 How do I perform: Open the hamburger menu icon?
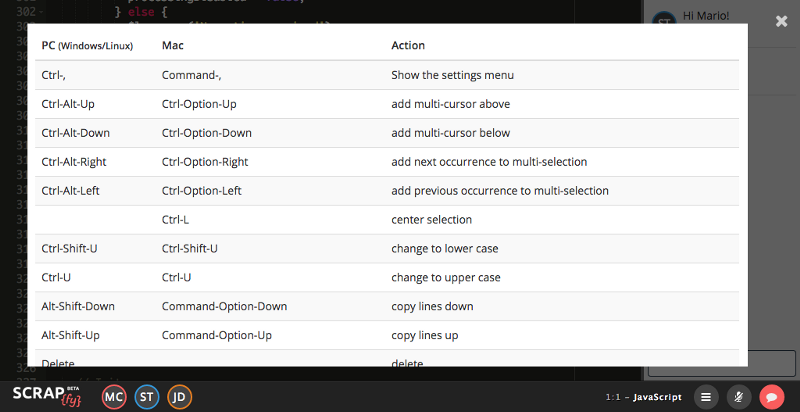pos(706,397)
